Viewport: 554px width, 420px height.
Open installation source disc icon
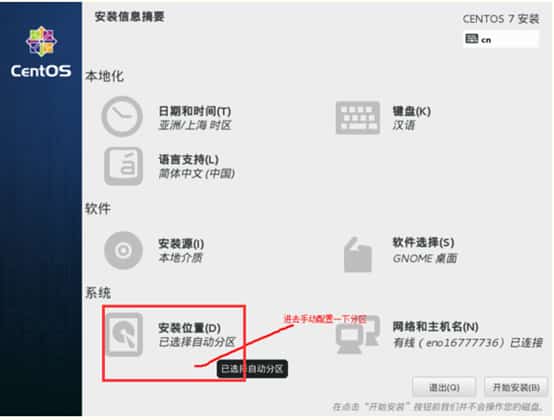tap(123, 250)
